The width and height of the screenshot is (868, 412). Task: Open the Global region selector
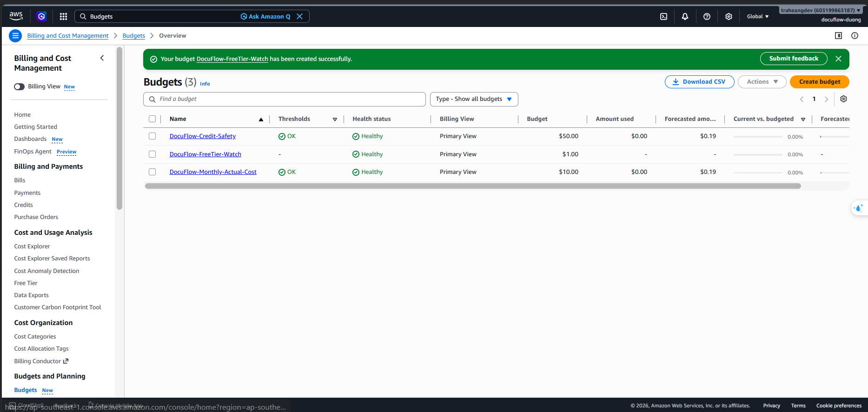coord(758,16)
